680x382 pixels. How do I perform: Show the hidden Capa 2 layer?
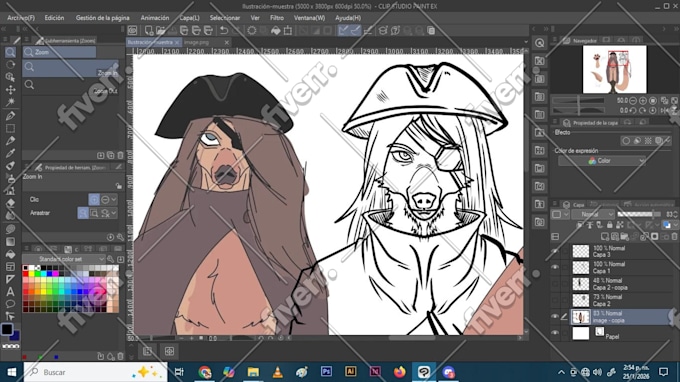pos(555,300)
